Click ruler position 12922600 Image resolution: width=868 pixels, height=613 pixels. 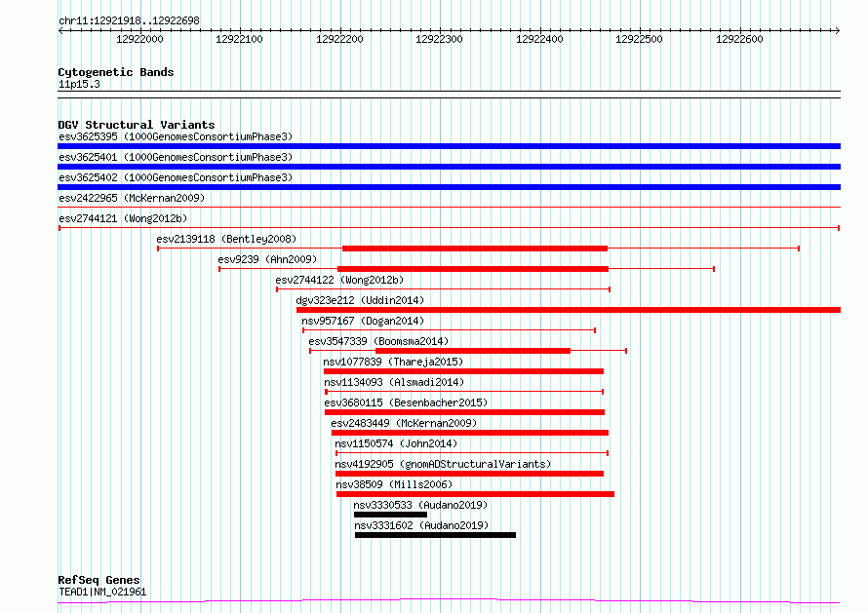pos(739,39)
